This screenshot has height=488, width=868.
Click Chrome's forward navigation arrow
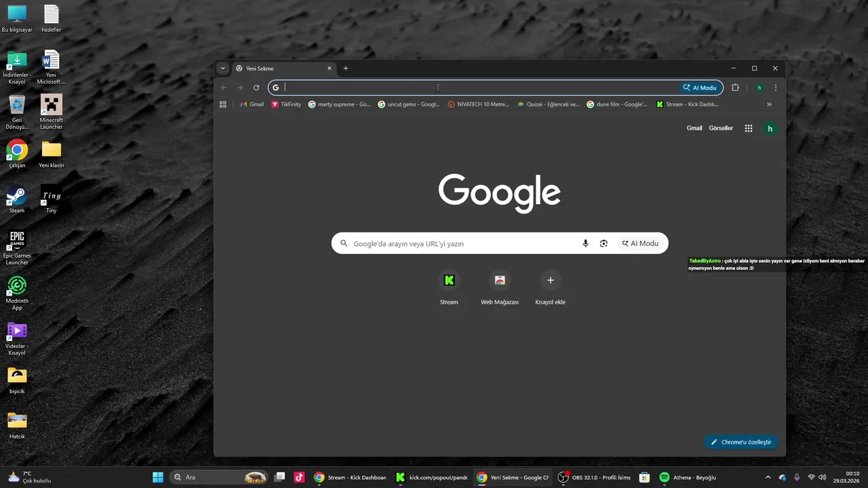click(x=240, y=87)
